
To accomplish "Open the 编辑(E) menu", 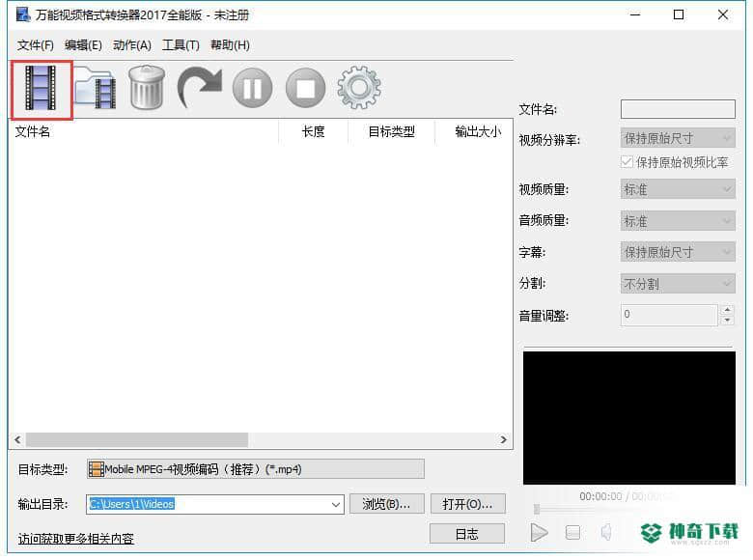I will click(x=83, y=45).
